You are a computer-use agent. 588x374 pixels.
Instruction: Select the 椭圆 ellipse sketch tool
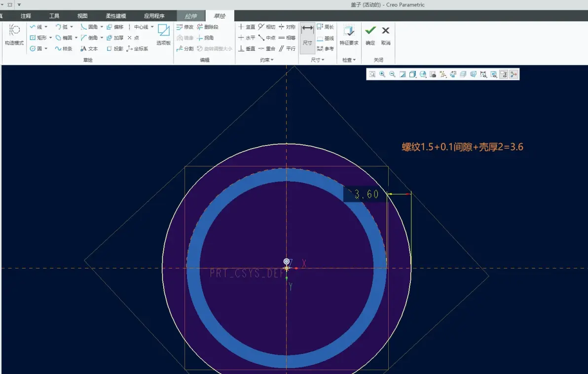(64, 37)
